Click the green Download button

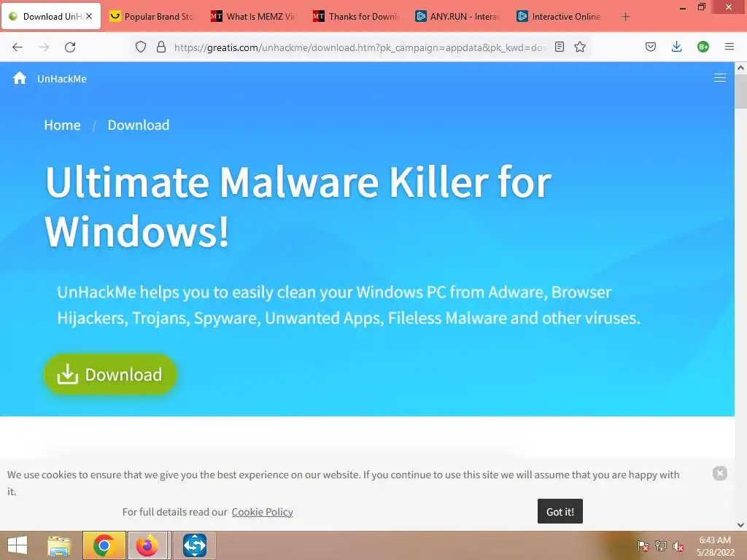pyautogui.click(x=111, y=374)
